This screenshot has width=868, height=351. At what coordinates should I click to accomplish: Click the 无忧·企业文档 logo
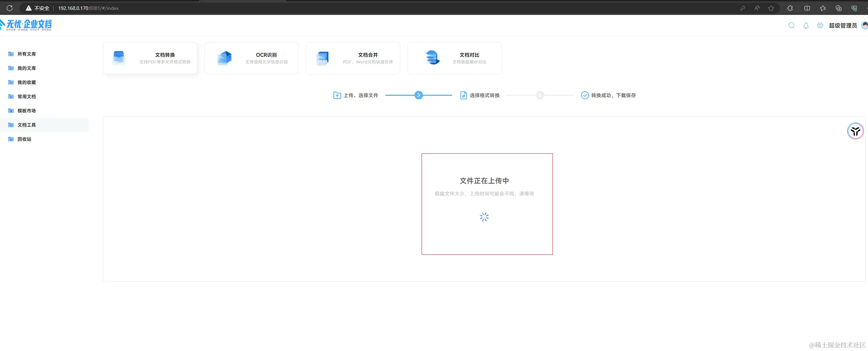pyautogui.click(x=26, y=25)
